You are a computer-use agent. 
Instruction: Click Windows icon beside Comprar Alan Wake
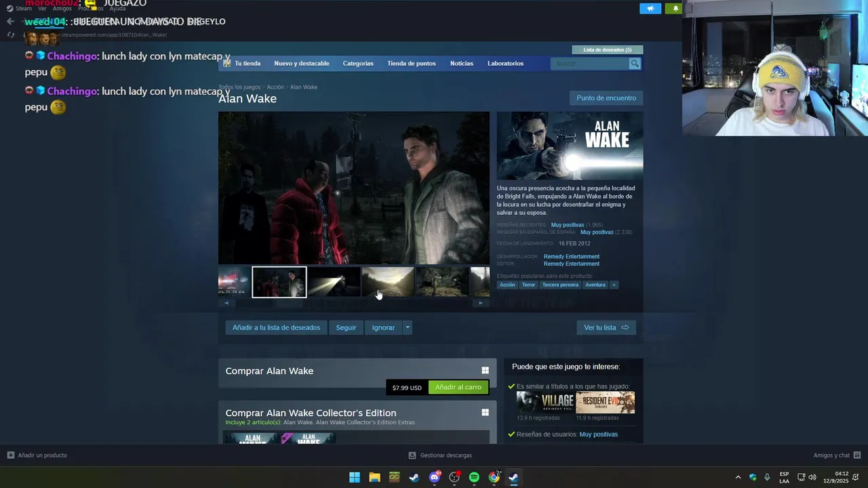(485, 371)
